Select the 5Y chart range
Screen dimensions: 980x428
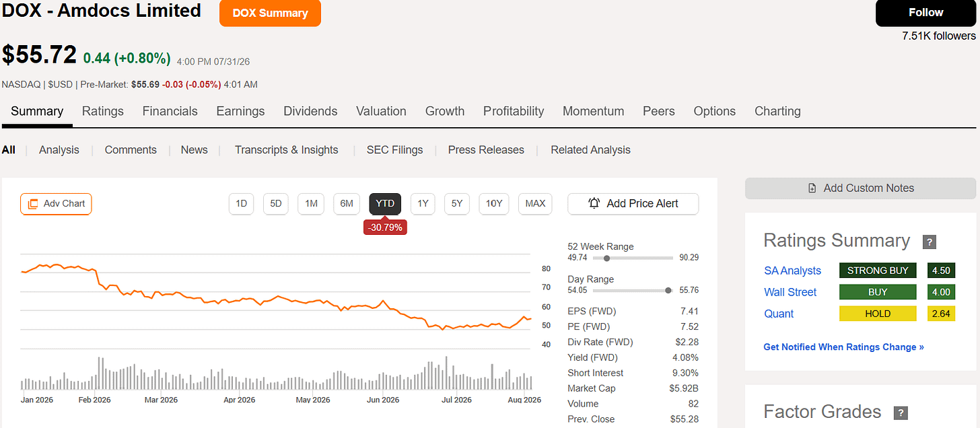click(x=457, y=204)
